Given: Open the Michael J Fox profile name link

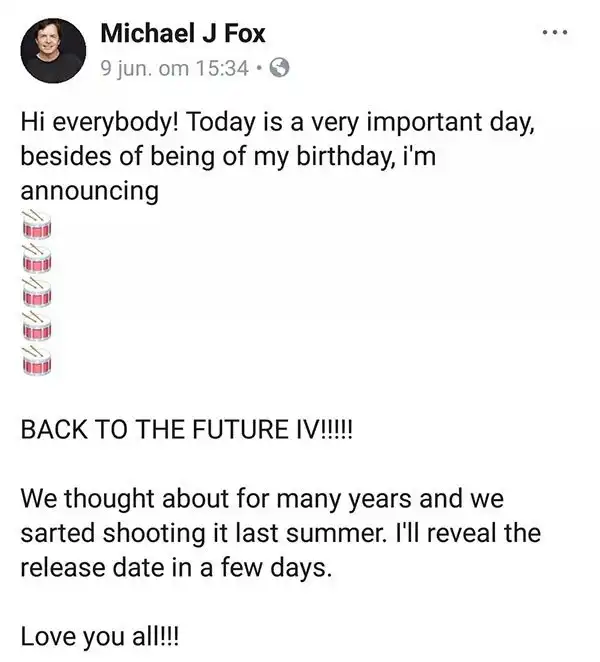Looking at the screenshot, I should tap(183, 33).
